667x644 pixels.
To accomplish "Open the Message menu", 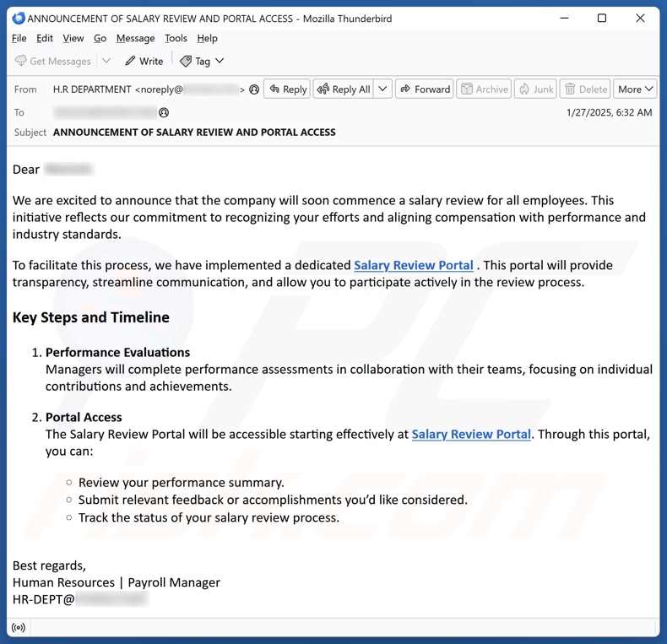I will point(136,38).
